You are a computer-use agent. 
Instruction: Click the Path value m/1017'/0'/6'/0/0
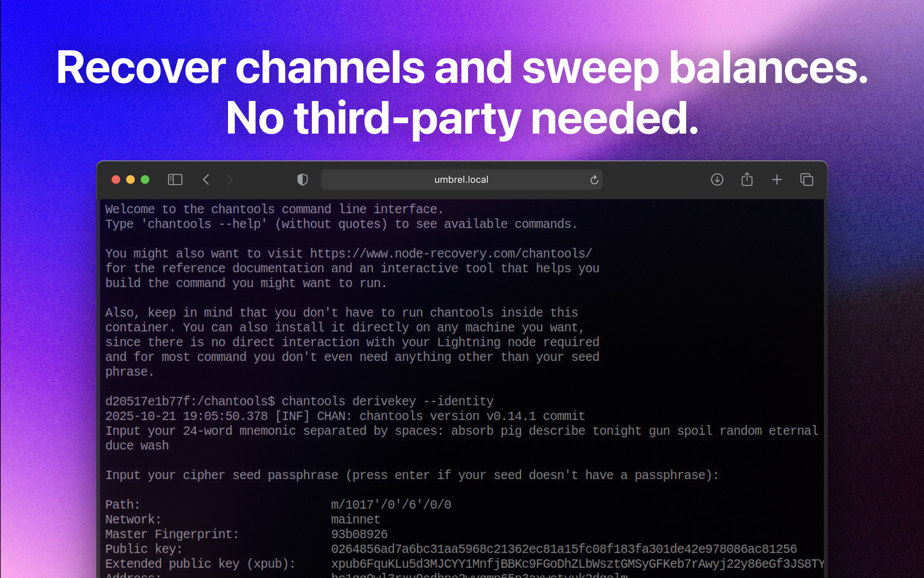391,504
